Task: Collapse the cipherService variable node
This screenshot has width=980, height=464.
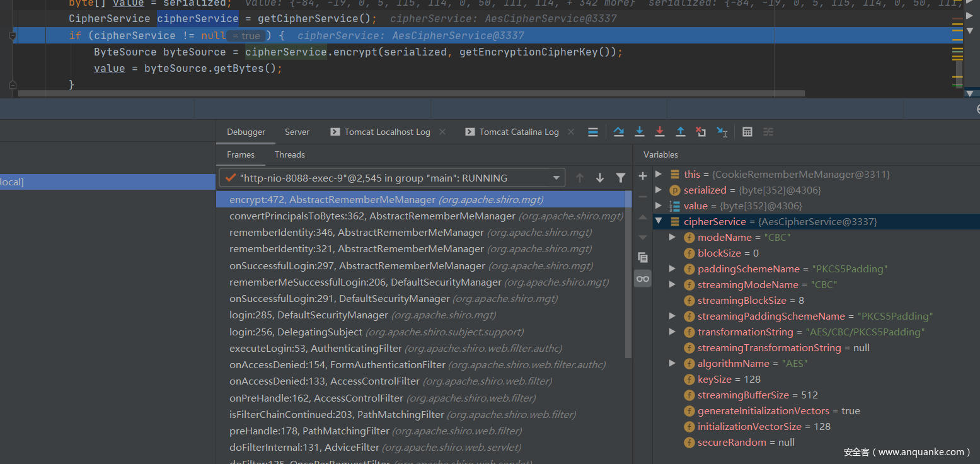Action: 659,222
